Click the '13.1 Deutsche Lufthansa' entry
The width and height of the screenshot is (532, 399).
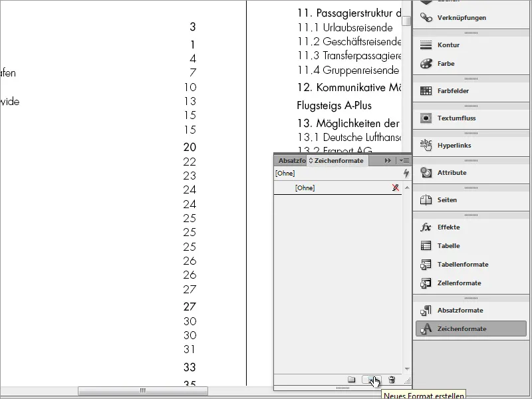coord(349,137)
